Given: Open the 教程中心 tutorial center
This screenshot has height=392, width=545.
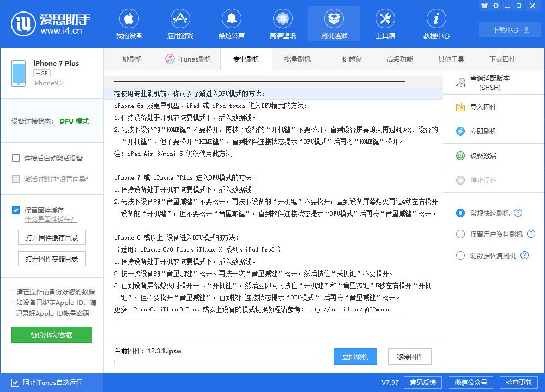Looking at the screenshot, I should pos(436,23).
